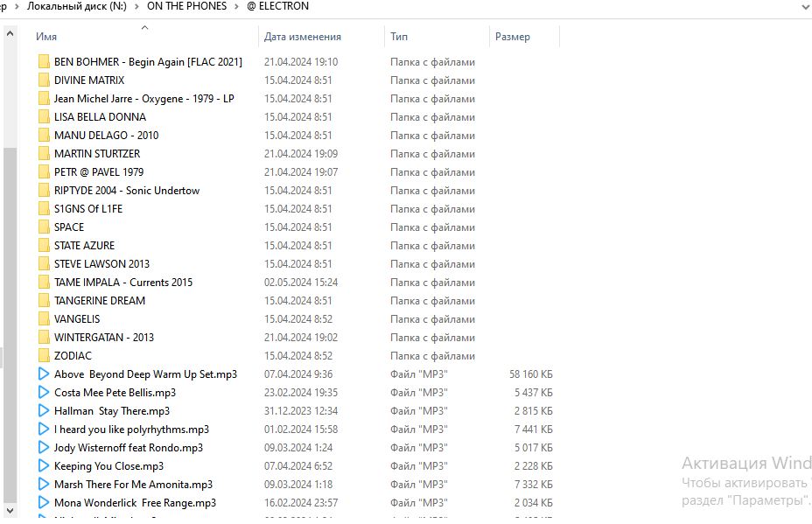Open the address bar history dropdown arrow
The image size is (812, 524).
tap(805, 7)
